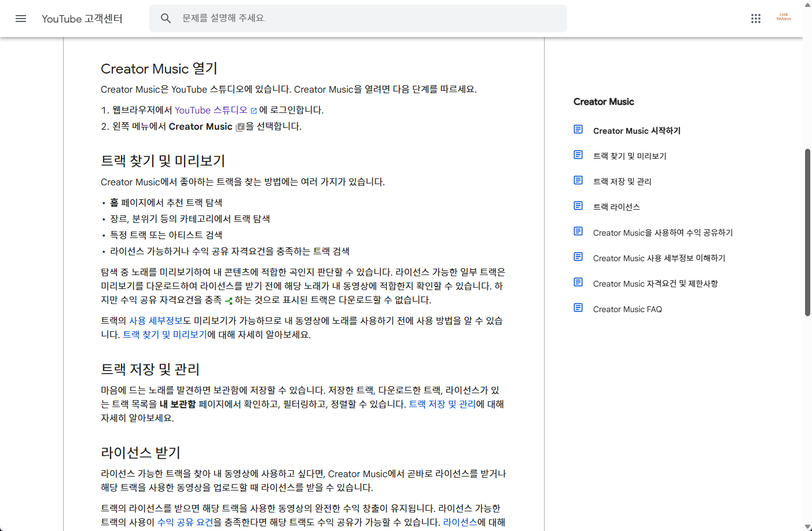Click the 트랙 찾기 및 미리보기 section heading

coord(163,161)
